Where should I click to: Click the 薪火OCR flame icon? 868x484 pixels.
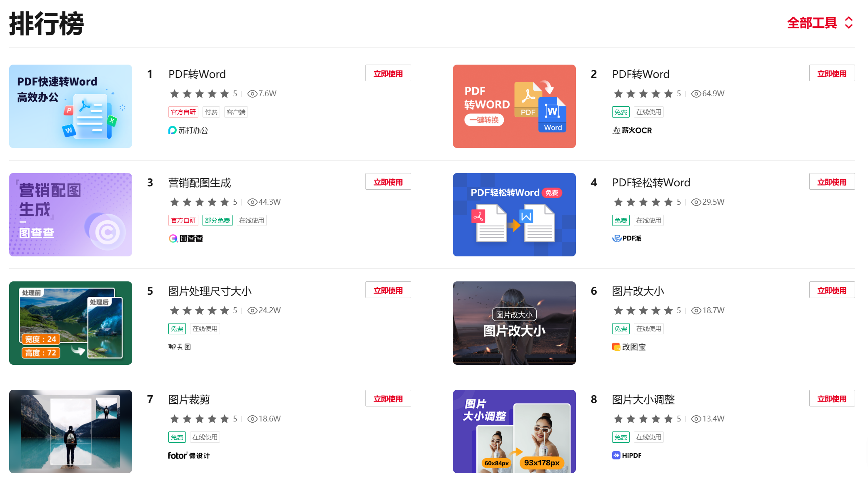(616, 130)
